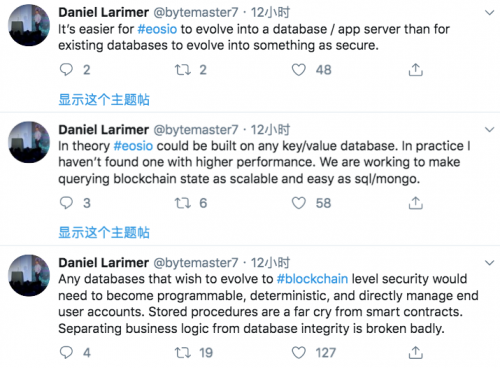Share the sql/mongo tweet
Screen dimensions: 500x368
tap(415, 203)
